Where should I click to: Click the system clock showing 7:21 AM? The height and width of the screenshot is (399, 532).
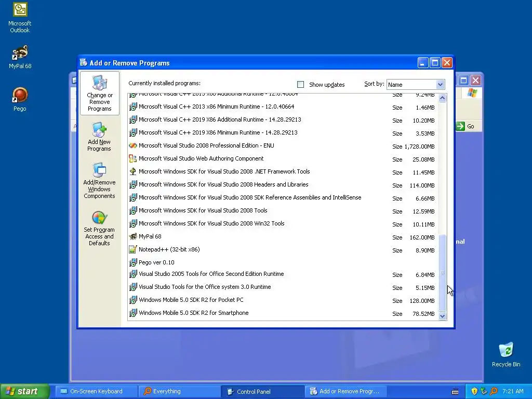click(513, 392)
